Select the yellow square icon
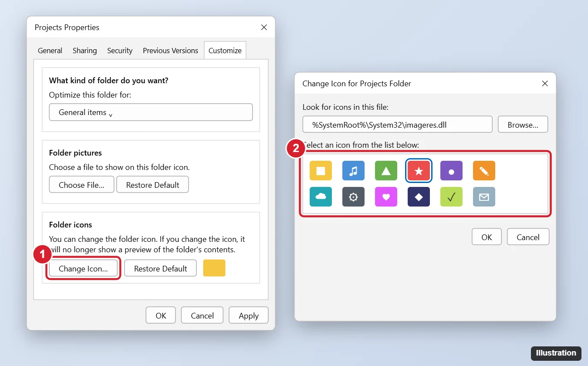The image size is (588, 366). click(321, 171)
